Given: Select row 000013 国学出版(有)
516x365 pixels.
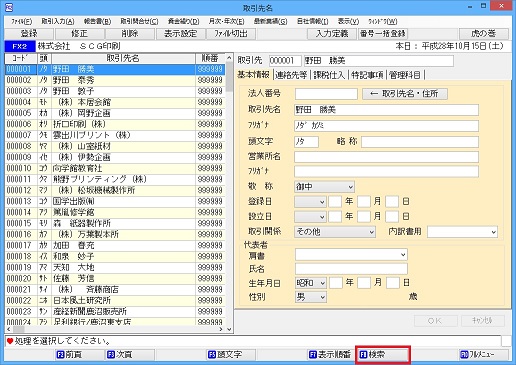Looking at the screenshot, I should point(115,201).
